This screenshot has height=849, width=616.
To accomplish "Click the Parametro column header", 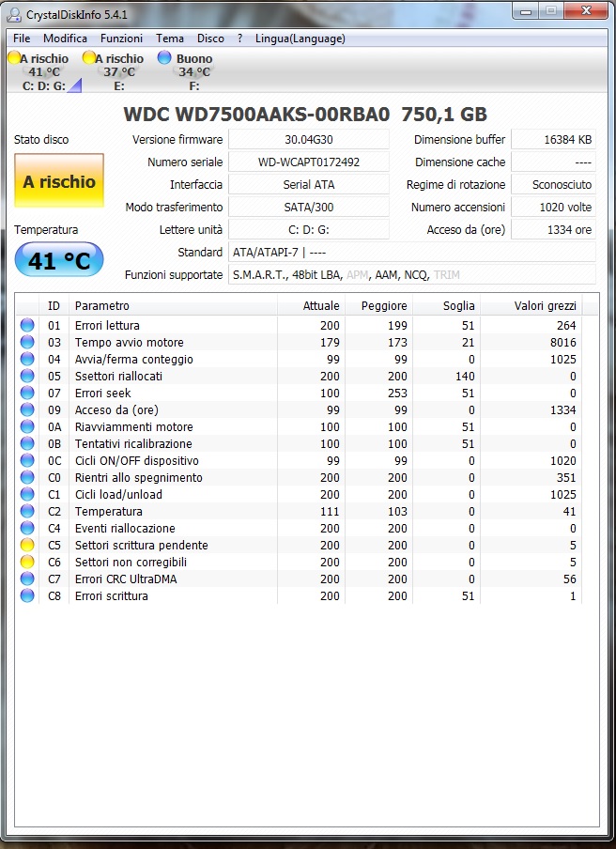I will click(x=173, y=306).
